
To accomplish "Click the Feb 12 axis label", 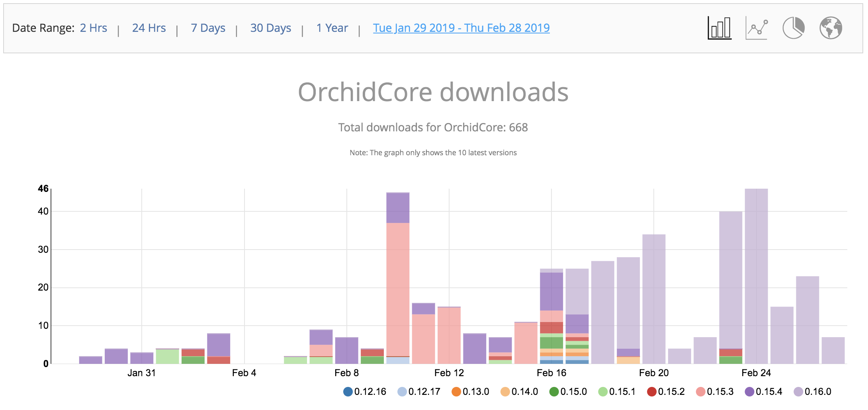I will tap(449, 373).
